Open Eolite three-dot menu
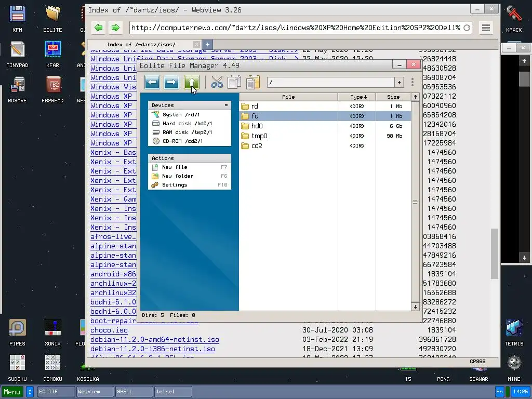 point(412,82)
